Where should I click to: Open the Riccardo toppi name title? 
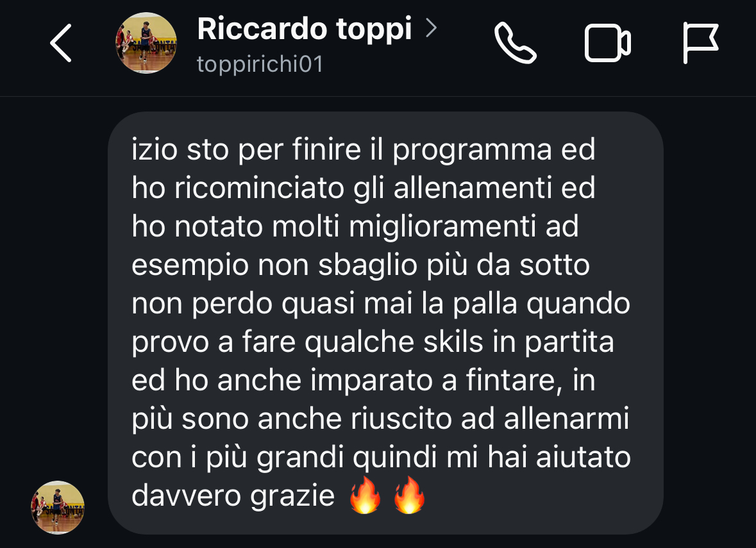tap(304, 29)
